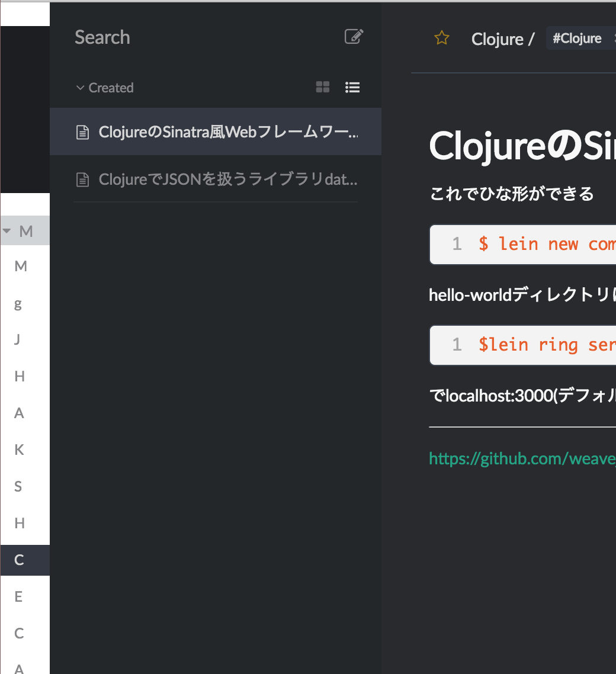Viewport: 616px width, 674px height.
Task: Open the ClojureでJSONを扱う note
Action: [x=216, y=179]
